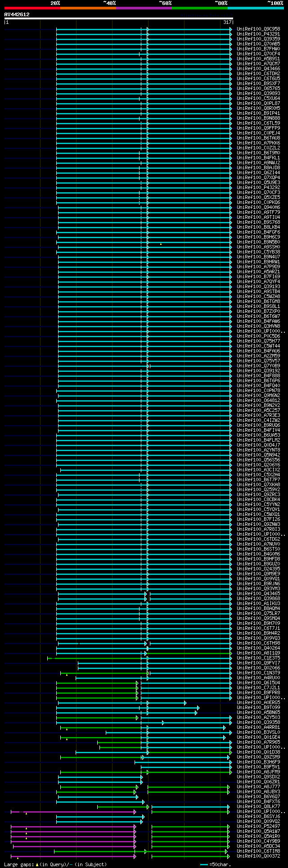Select hit label UniRef100_P52497
The height and width of the screenshot is (868, 288).
tap(258, 826)
